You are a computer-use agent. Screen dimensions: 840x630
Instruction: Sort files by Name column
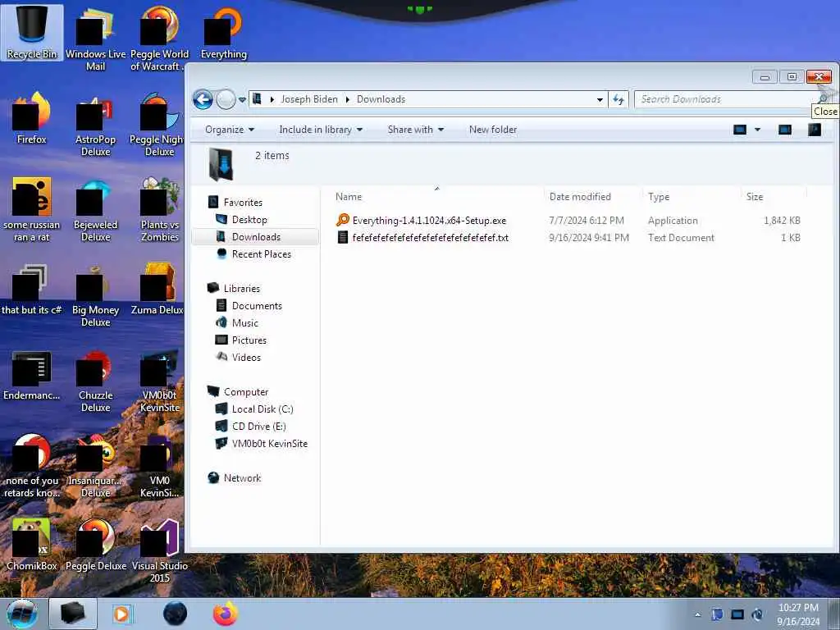437,197
